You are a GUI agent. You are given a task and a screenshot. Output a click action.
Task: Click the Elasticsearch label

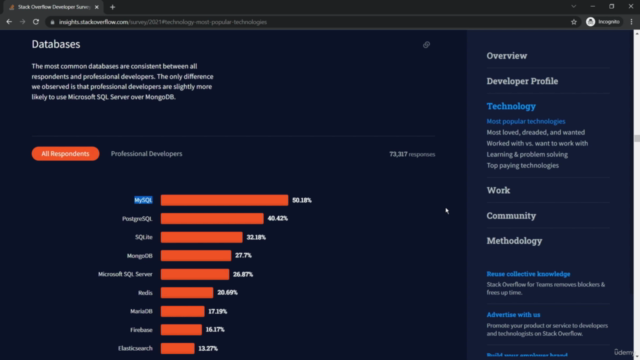(x=135, y=348)
